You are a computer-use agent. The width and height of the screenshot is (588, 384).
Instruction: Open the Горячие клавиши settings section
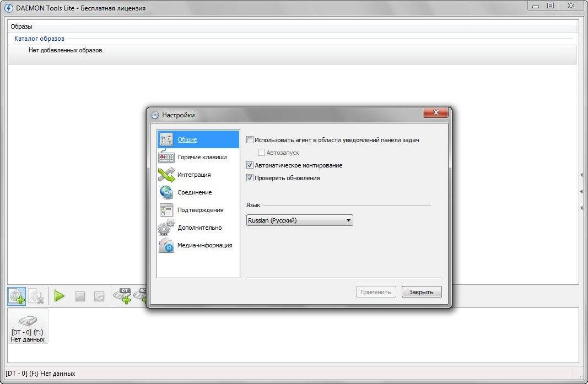198,157
